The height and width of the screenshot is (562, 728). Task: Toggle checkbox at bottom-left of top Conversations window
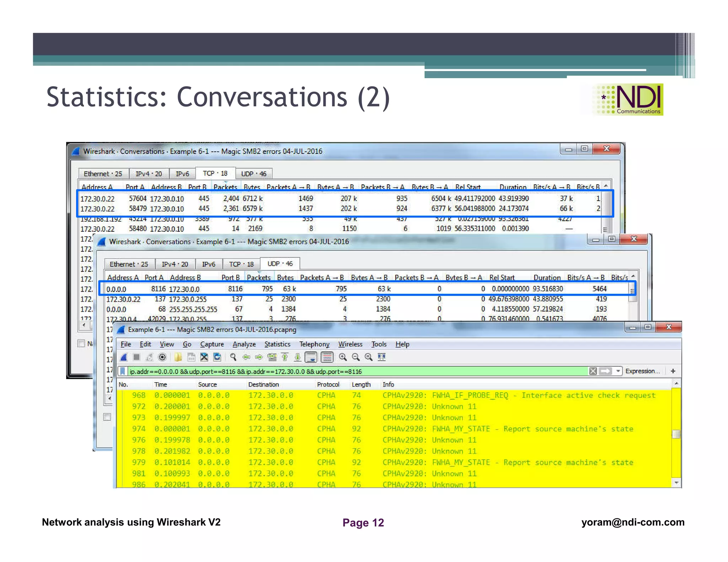tap(81, 344)
